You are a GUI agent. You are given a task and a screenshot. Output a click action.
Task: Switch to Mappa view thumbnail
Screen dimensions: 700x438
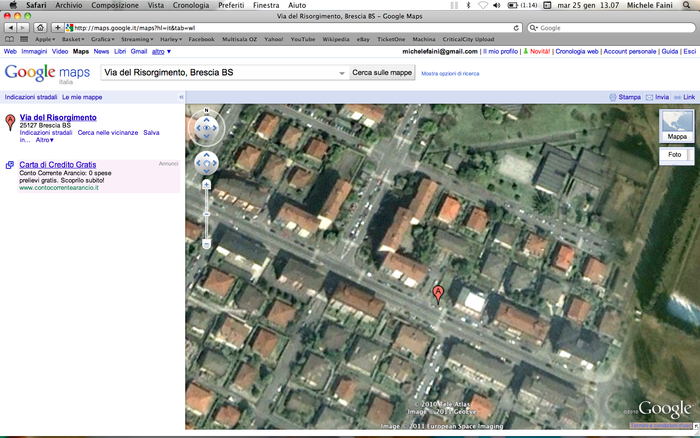click(677, 126)
